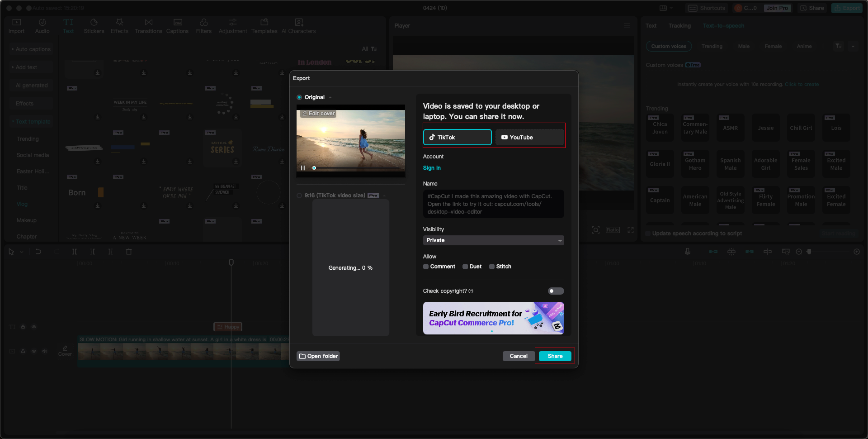Screen dimensions: 868x439
Task: Click the copyright check info icon
Action: click(x=471, y=291)
